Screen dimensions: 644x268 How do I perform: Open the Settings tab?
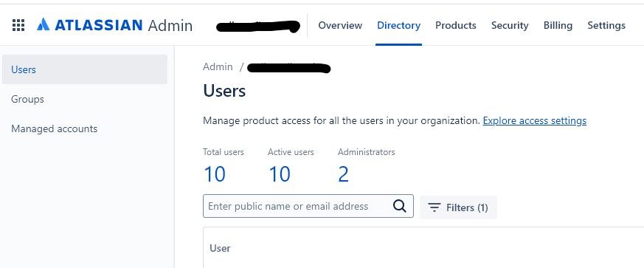(606, 26)
